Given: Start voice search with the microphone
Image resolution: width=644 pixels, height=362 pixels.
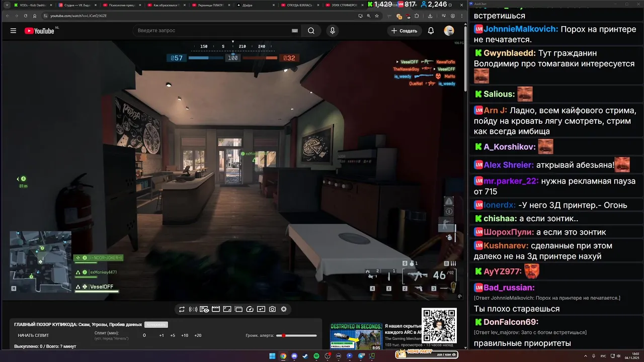Looking at the screenshot, I should (x=332, y=31).
